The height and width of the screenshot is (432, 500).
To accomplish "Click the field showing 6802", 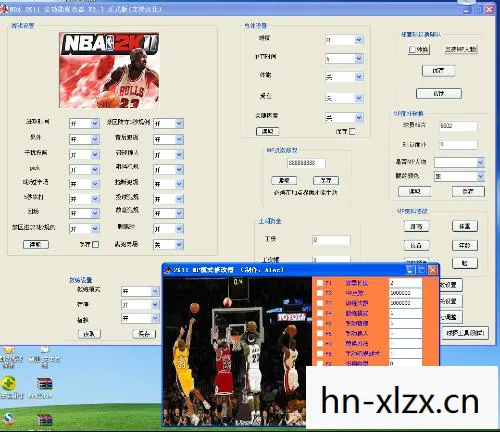I will coord(458,126).
